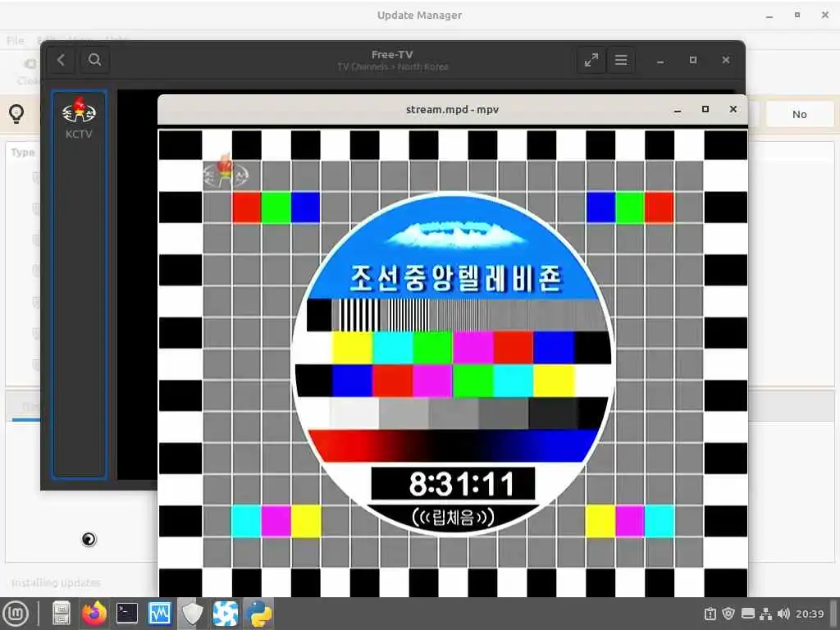Click the show desktop strip at panel end

pos(834,614)
